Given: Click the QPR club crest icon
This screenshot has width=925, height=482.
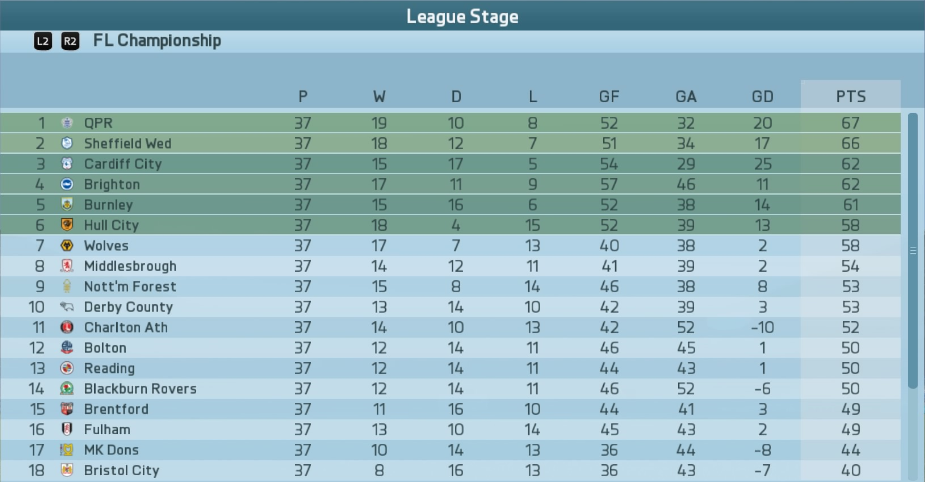Looking at the screenshot, I should coord(67,123).
